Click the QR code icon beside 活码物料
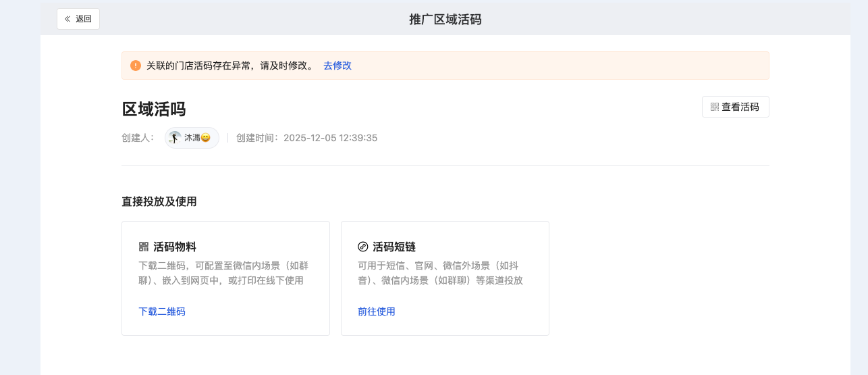This screenshot has height=375, width=868. pos(143,247)
